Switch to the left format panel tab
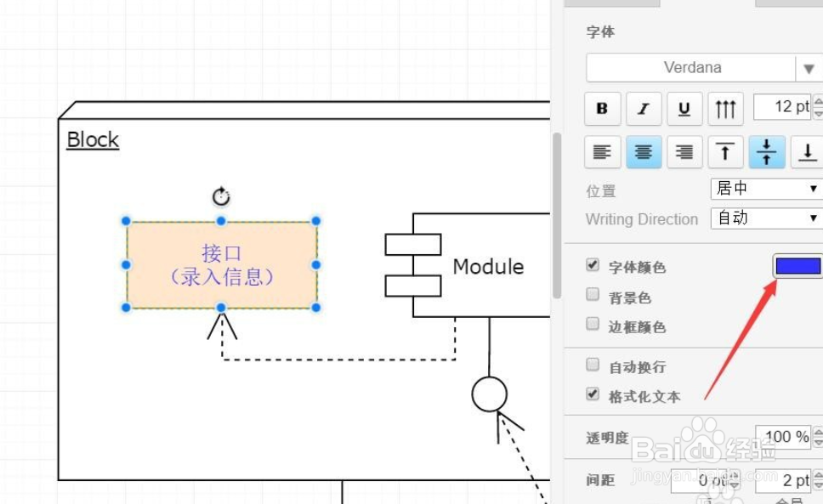This screenshot has height=504, width=823. point(612,3)
